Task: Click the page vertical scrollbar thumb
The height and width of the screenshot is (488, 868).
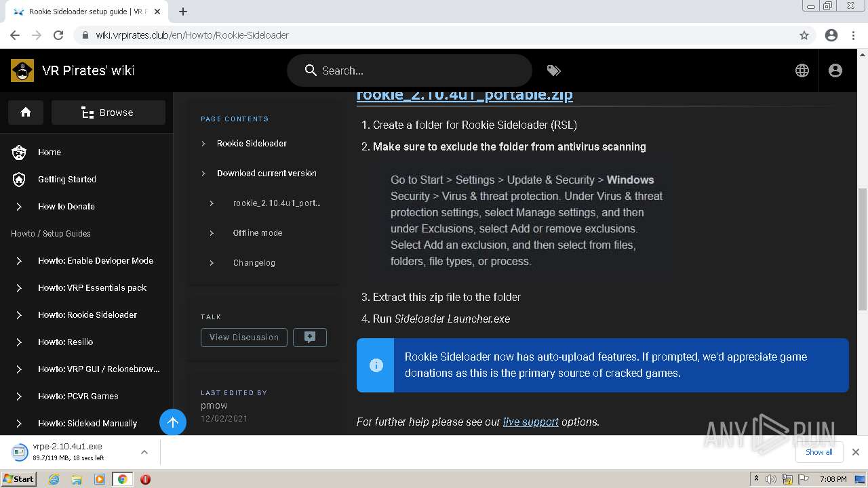Action: click(863, 248)
